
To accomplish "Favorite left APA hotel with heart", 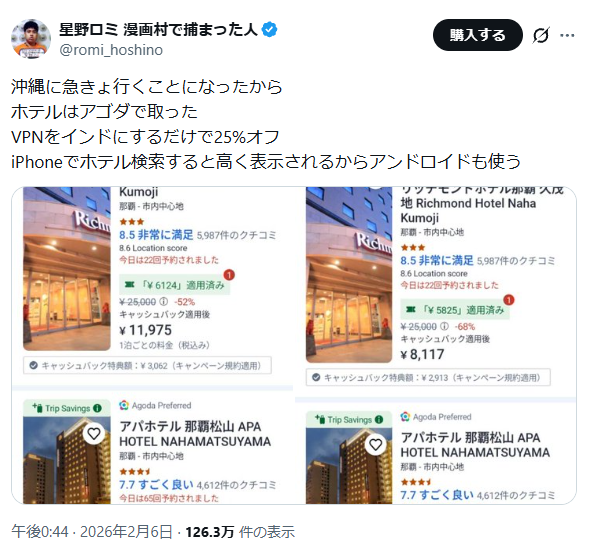I will click(x=94, y=433).
